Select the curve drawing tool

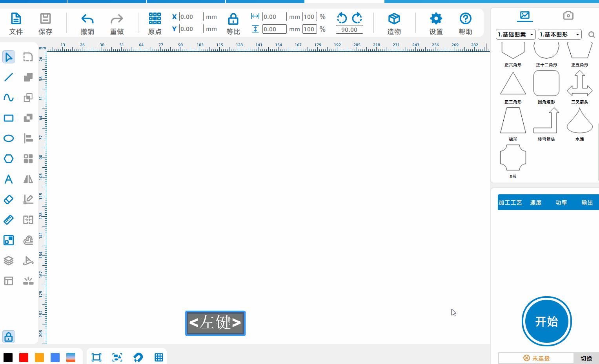9,98
